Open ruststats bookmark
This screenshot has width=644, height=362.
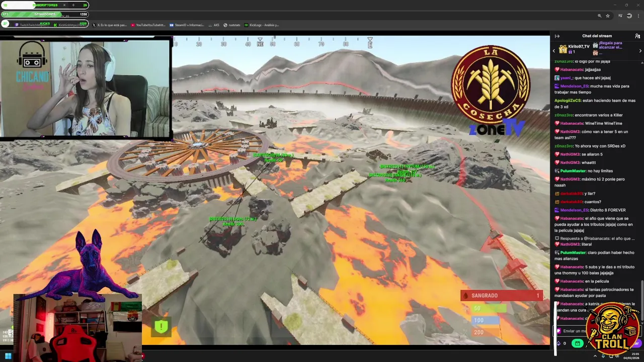(232, 25)
